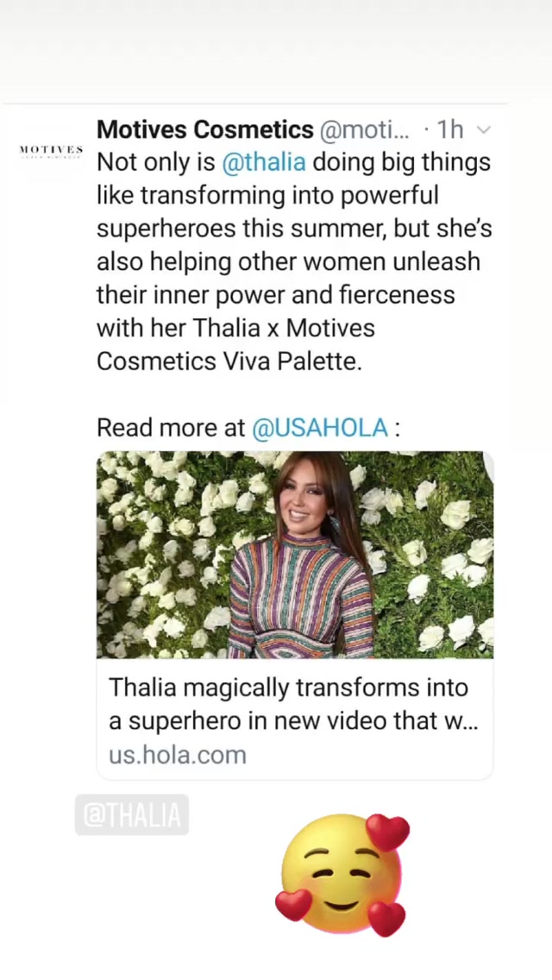Tap the bottom-right heart on the emoji
This screenshot has width=552, height=980.
386,918
